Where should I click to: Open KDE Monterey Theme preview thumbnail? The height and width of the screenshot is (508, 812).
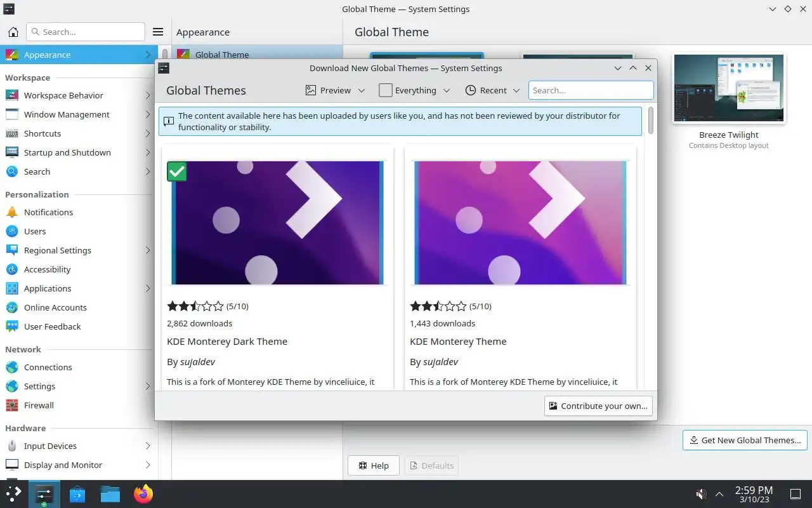(x=520, y=222)
